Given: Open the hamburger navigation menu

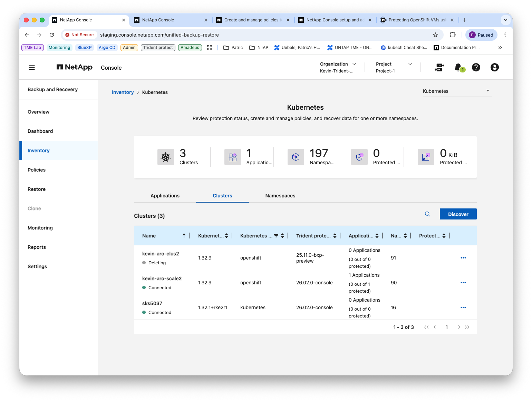Looking at the screenshot, I should 32,67.
